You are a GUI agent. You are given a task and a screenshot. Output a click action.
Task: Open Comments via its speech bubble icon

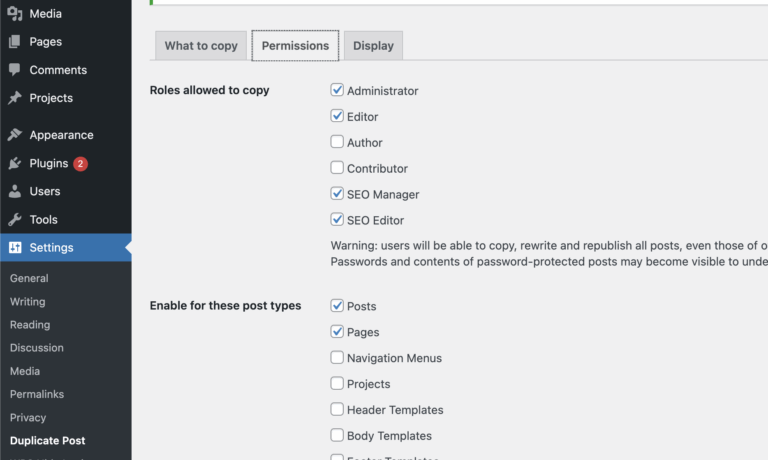15,70
